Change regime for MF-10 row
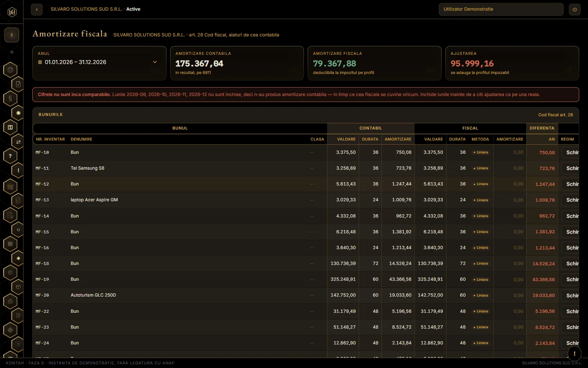The height and width of the screenshot is (368, 588). point(571,152)
